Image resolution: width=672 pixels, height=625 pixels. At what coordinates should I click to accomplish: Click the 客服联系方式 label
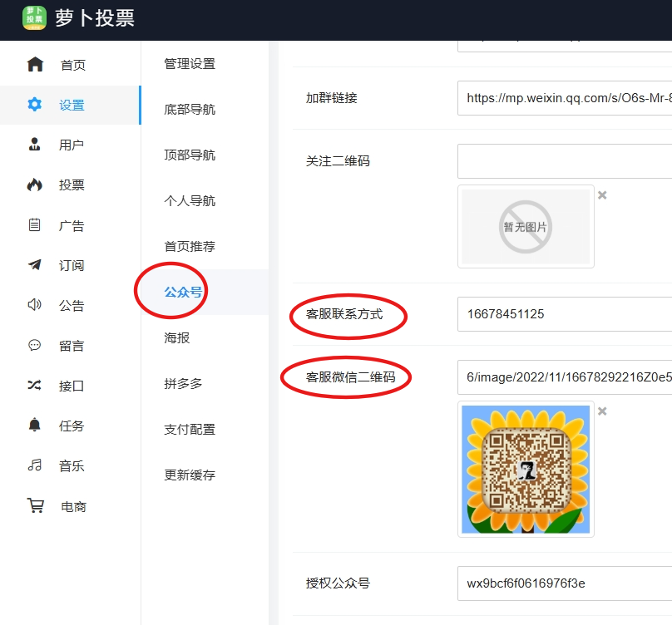[x=344, y=314]
